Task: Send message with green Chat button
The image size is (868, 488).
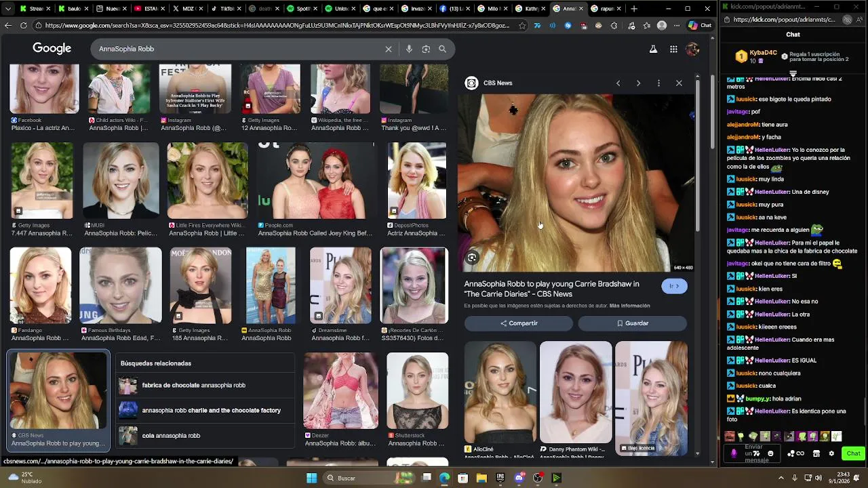Action: click(x=853, y=453)
